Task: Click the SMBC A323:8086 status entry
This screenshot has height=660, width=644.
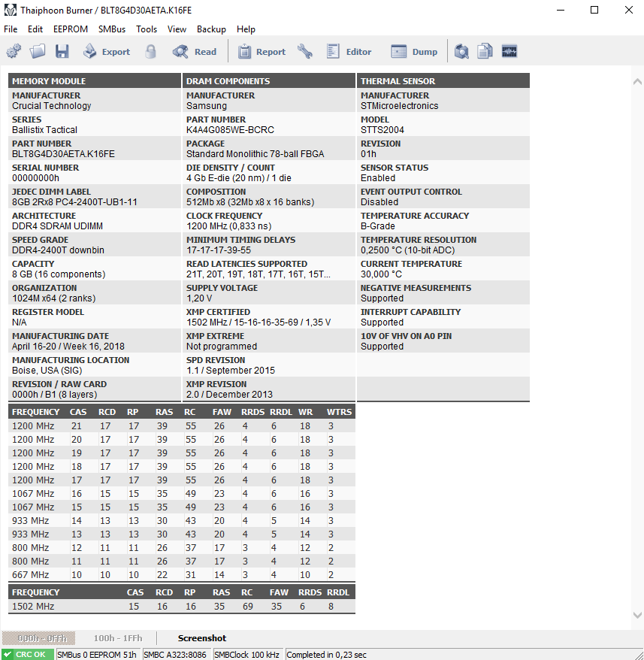Action: tap(176, 655)
